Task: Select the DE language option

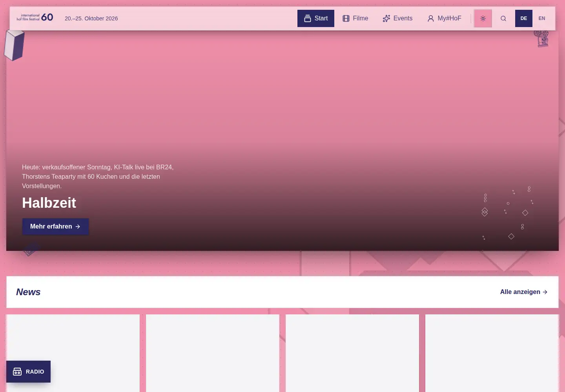Action: (x=524, y=18)
